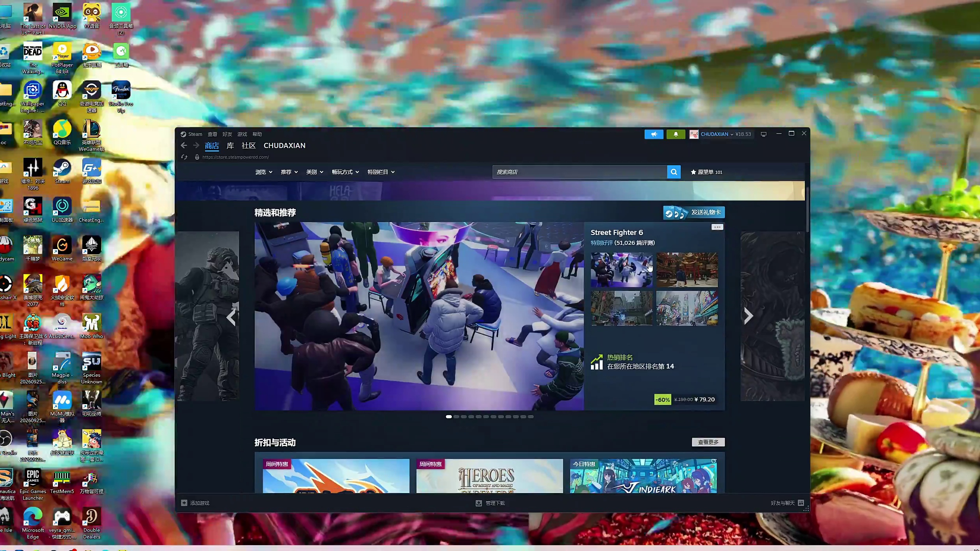Switch to the 社区 tab

(248, 146)
